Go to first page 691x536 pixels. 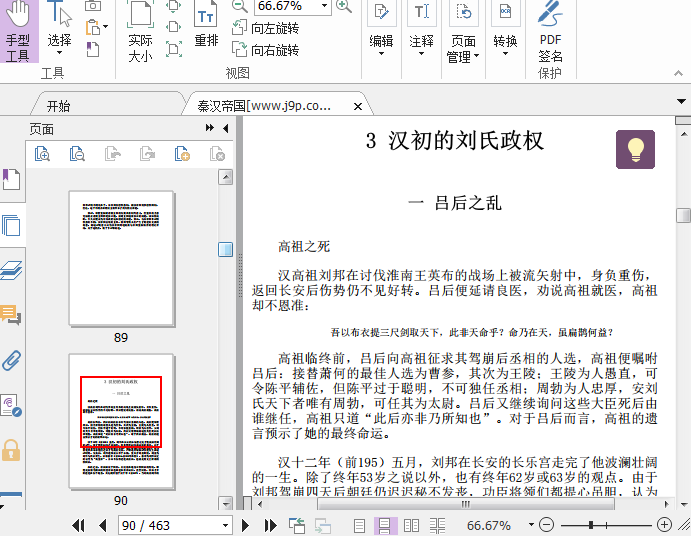point(78,525)
